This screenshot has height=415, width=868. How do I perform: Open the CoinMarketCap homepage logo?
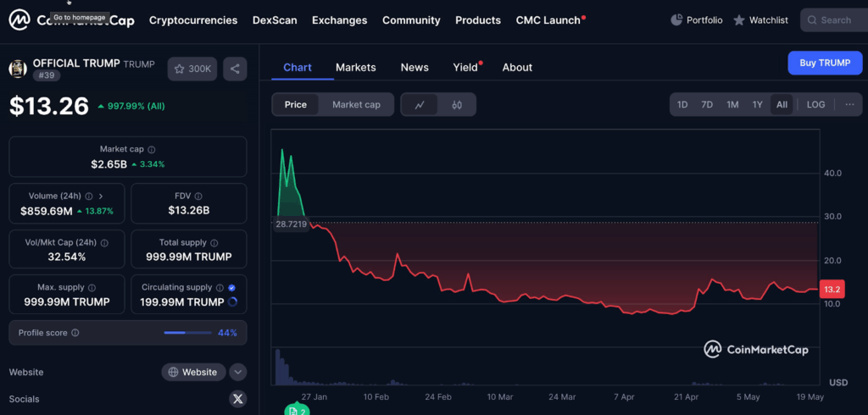pyautogui.click(x=71, y=20)
